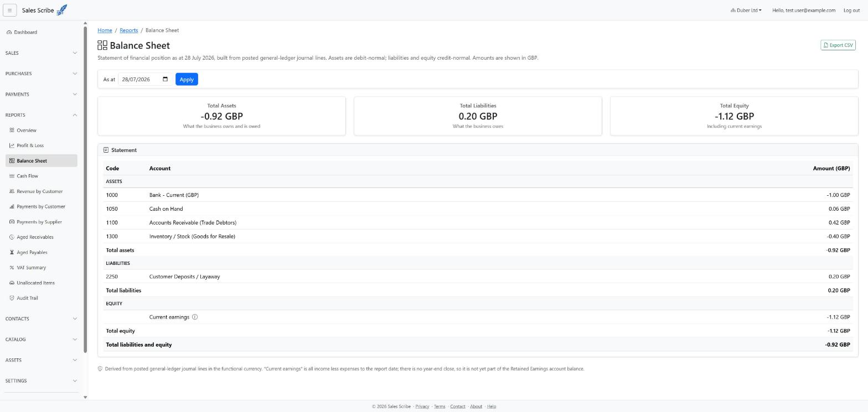Click the Unallocated Items icon
This screenshot has width=868, height=412.
click(x=12, y=283)
